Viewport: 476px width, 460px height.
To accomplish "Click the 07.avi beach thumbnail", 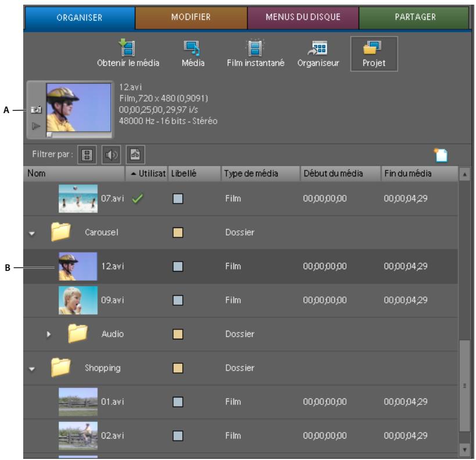I will (78, 198).
